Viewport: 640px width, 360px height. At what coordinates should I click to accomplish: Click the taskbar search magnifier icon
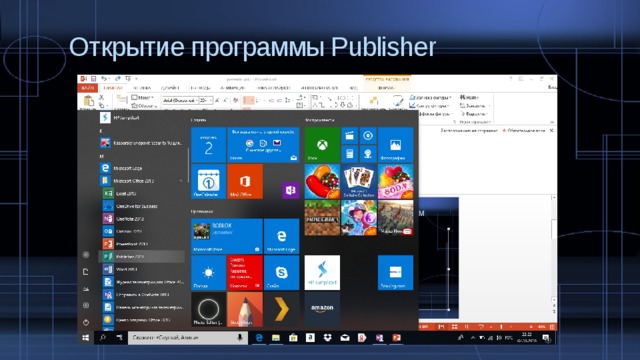102,338
